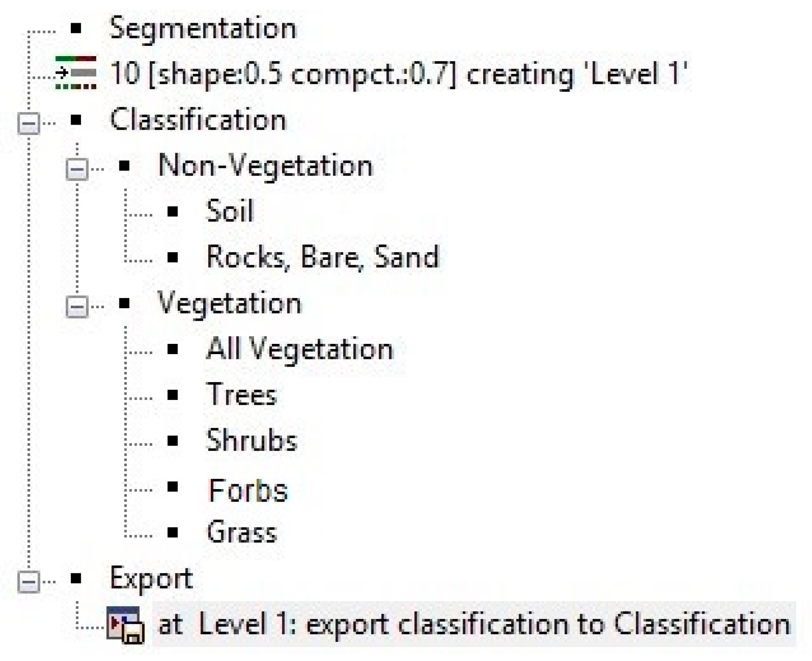Click the square bullet beside Soil
The width and height of the screenshot is (812, 661).
(174, 211)
